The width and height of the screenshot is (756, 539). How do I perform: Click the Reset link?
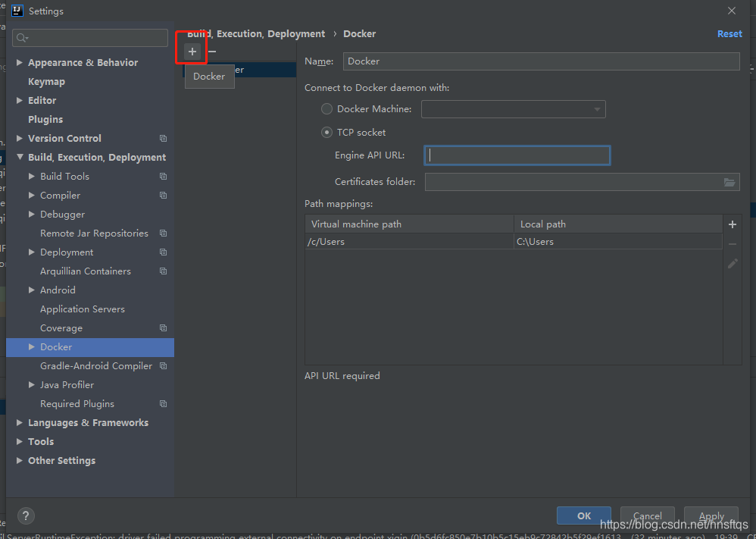[x=729, y=34]
